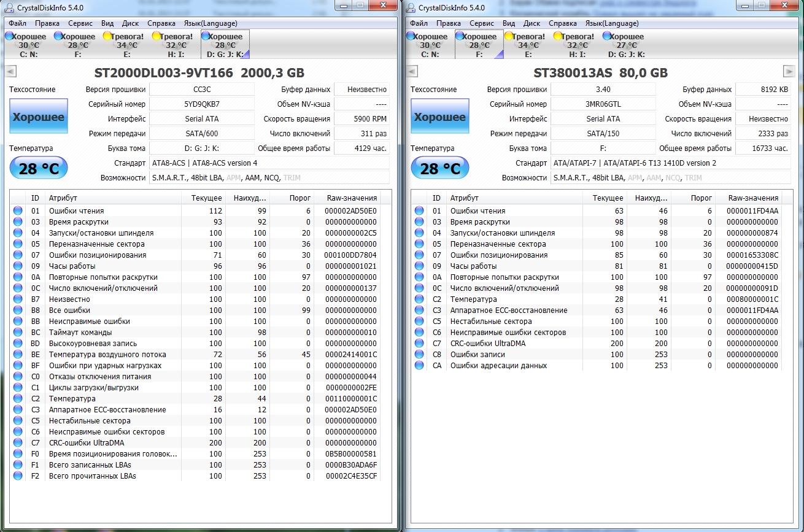Select H: I: disk tab in left window
The height and width of the screenshot is (532, 804).
[x=176, y=45]
